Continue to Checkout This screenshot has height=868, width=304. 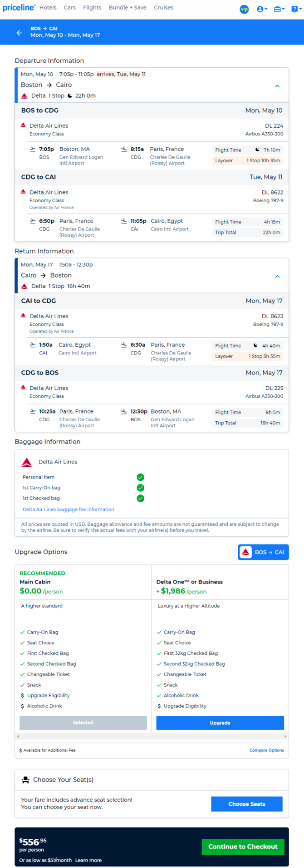pos(243,847)
